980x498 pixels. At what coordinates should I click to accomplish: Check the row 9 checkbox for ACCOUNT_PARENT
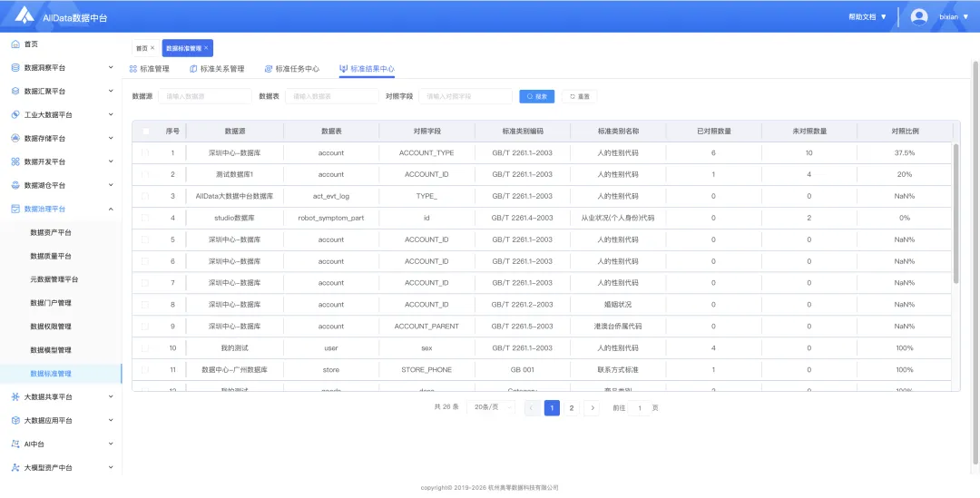(145, 327)
